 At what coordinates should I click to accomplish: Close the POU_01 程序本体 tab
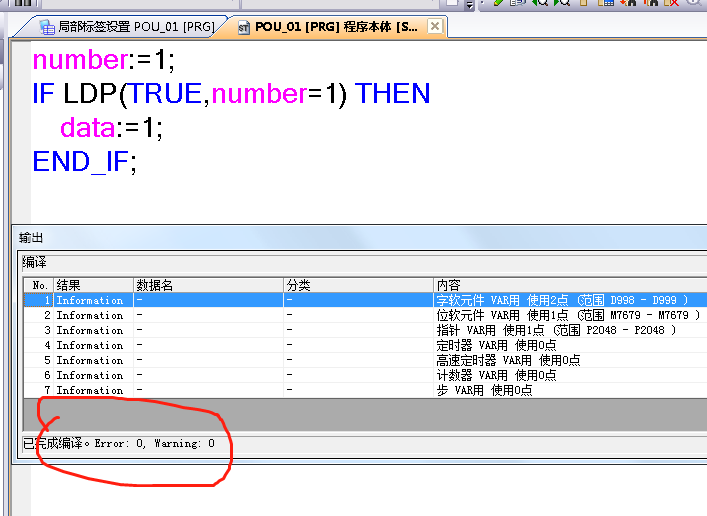pyautogui.click(x=435, y=27)
